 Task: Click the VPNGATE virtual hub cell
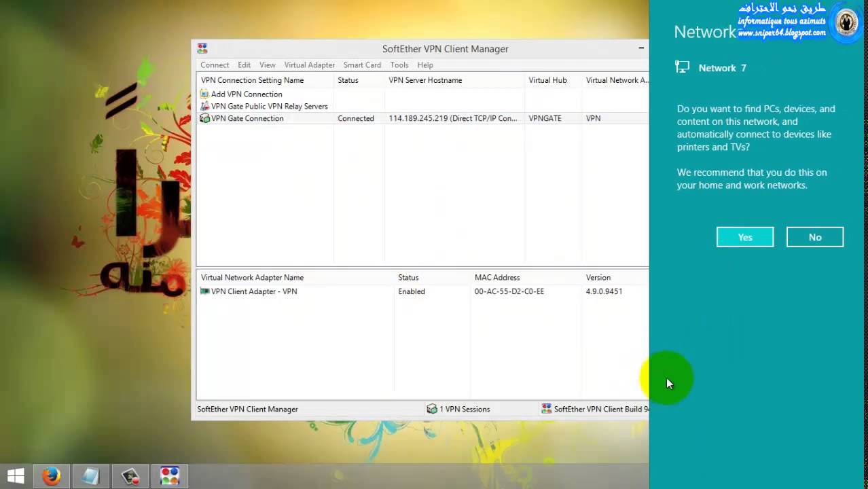(545, 118)
